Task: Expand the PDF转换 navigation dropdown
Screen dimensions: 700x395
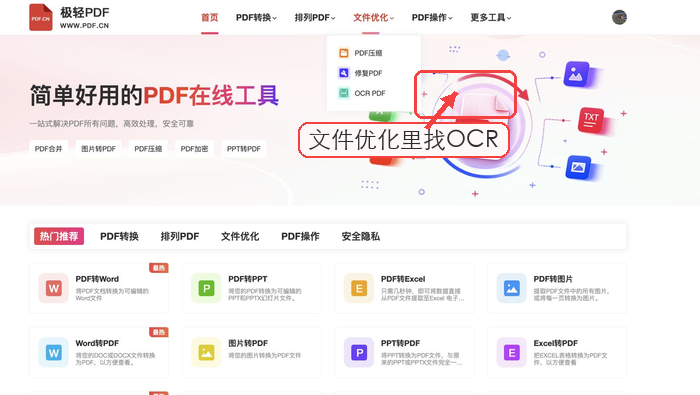Action: click(x=256, y=17)
